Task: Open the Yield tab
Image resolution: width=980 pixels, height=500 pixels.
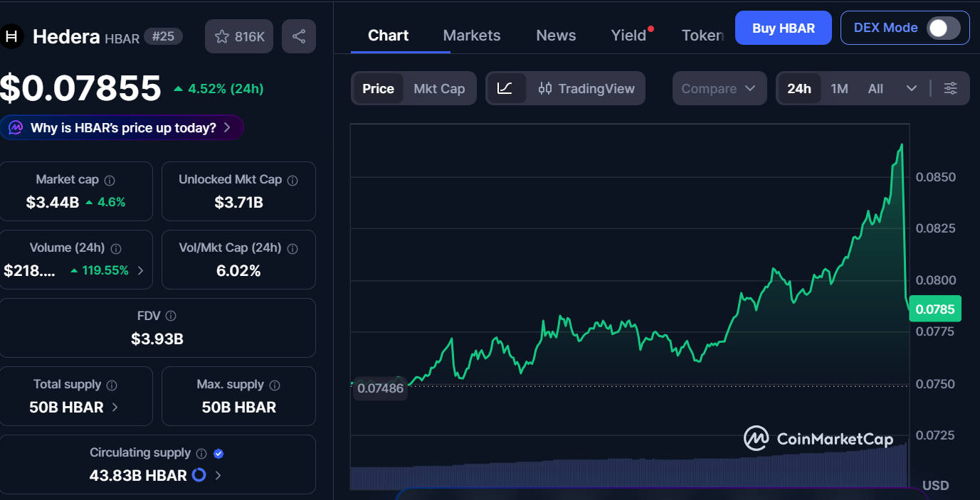Action: click(x=629, y=35)
